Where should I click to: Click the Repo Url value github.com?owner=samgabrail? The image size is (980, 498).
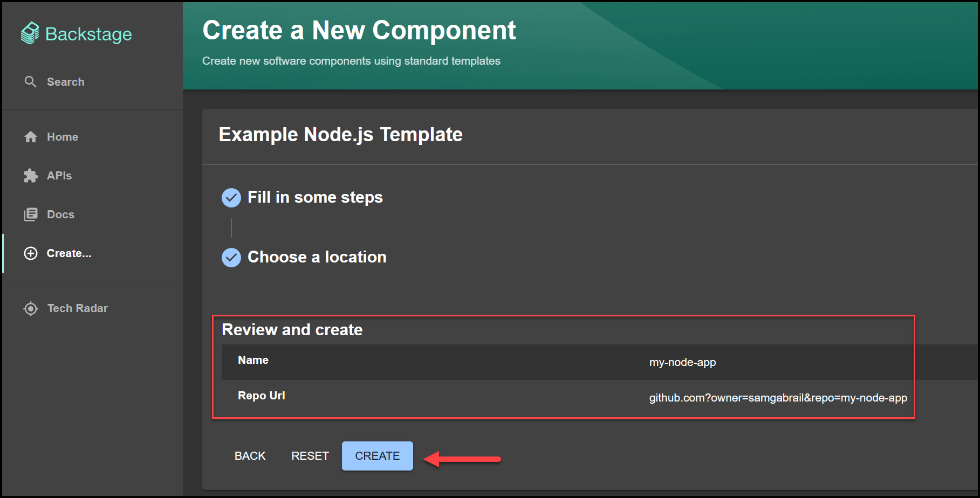click(778, 398)
